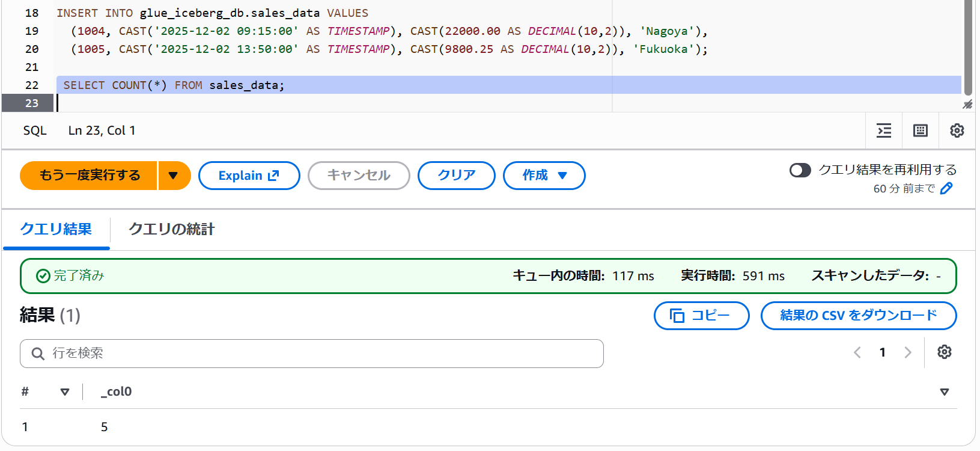Click line number 22 in gutter

[32, 85]
